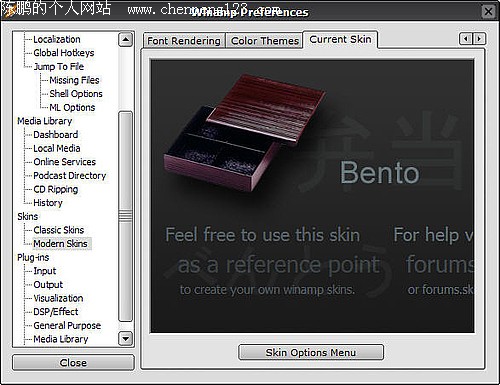
Task: Open Output plug-ins preferences
Action: click(x=48, y=285)
